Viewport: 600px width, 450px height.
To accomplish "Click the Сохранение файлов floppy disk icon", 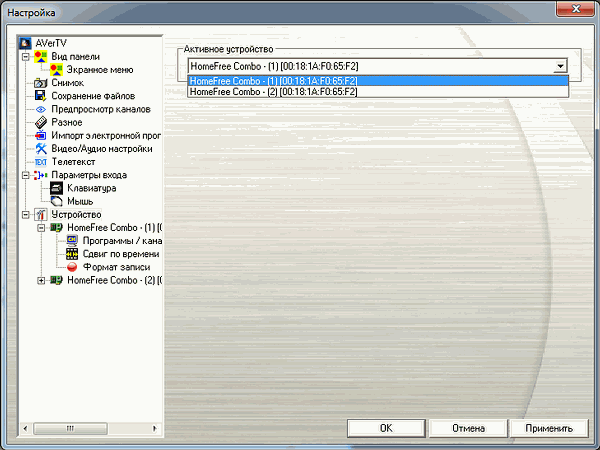I will 41,96.
